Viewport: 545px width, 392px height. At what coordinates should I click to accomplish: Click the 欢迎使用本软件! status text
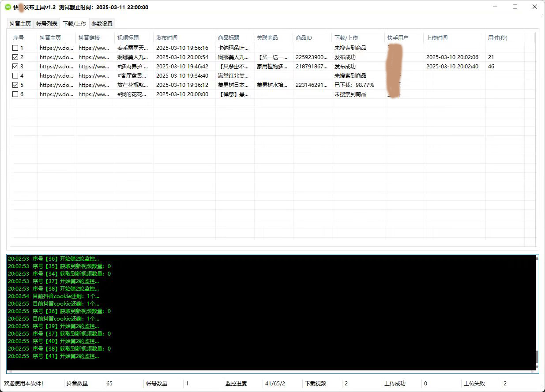24,384
